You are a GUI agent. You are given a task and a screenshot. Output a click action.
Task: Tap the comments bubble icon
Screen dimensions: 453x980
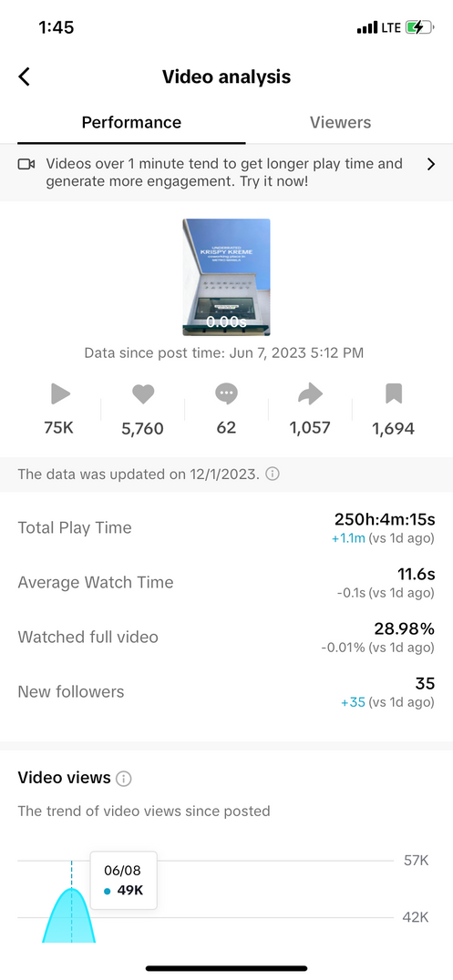[226, 393]
